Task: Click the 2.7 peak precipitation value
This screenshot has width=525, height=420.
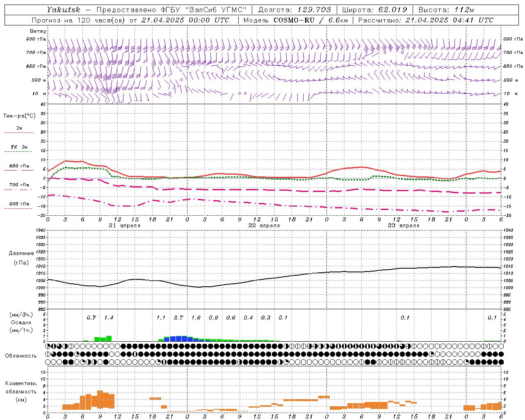Action: click(178, 317)
